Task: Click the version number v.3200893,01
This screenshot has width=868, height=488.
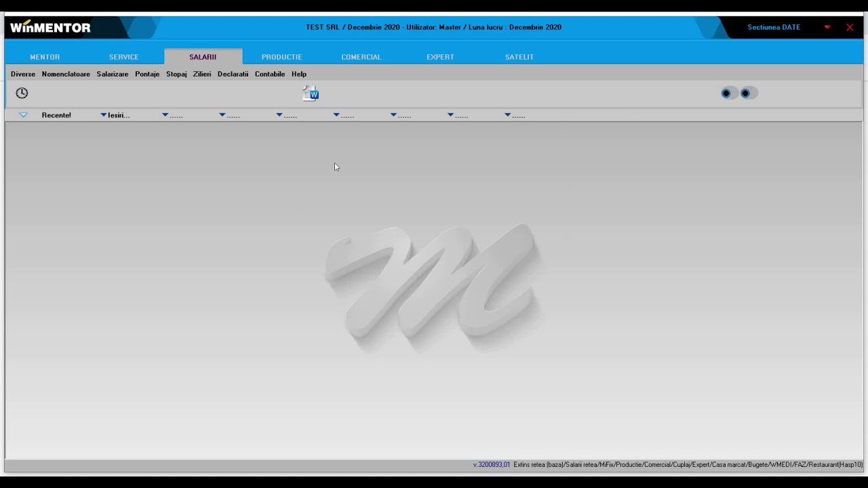Action: tap(492, 465)
